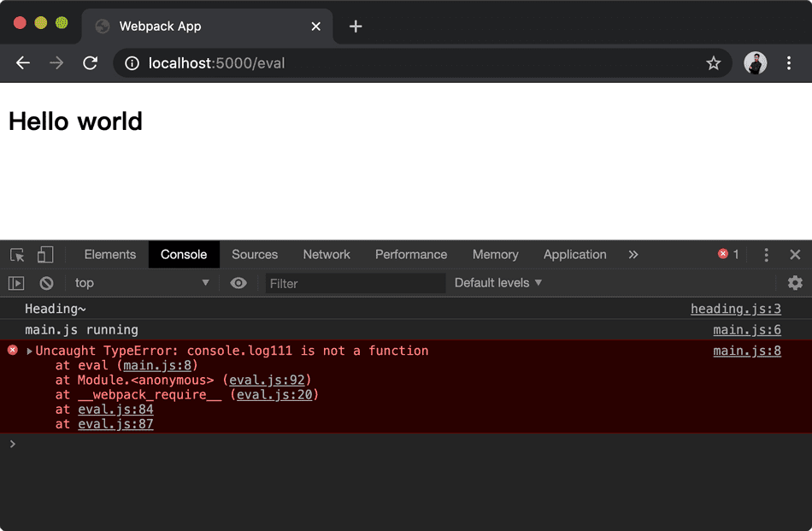Clear console with the ban icon

click(x=46, y=283)
